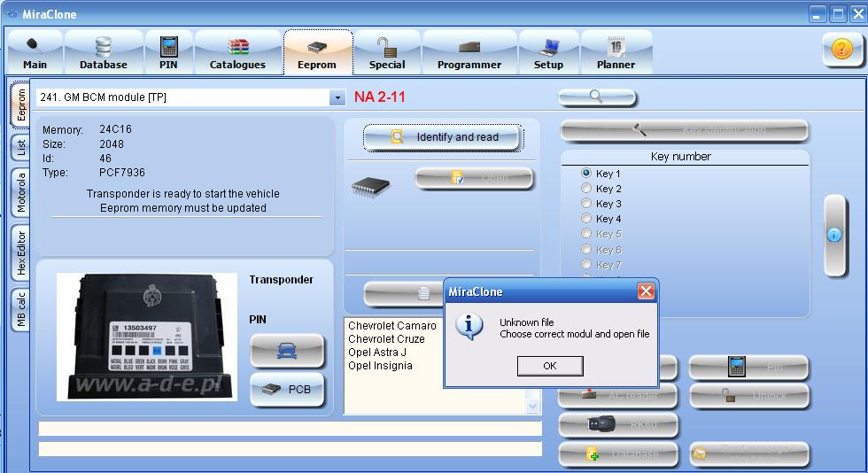Click the Key identification button

[684, 130]
